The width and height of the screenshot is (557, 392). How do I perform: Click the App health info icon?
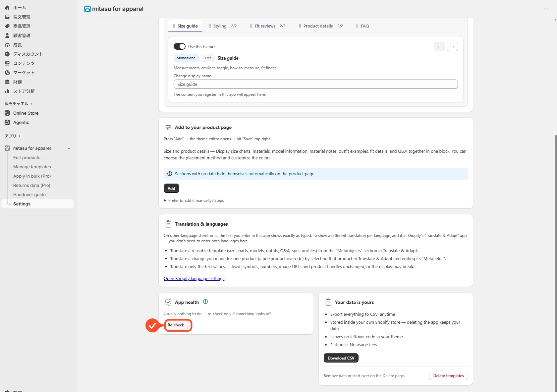205,302
